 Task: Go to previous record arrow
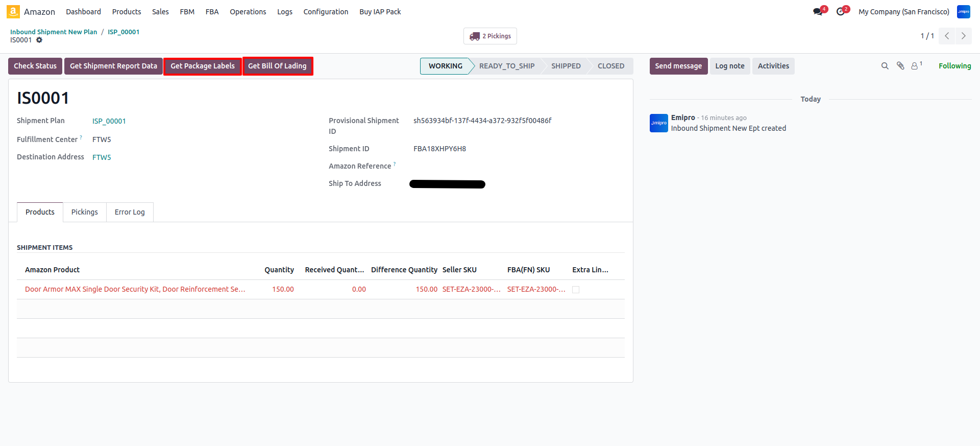click(947, 36)
